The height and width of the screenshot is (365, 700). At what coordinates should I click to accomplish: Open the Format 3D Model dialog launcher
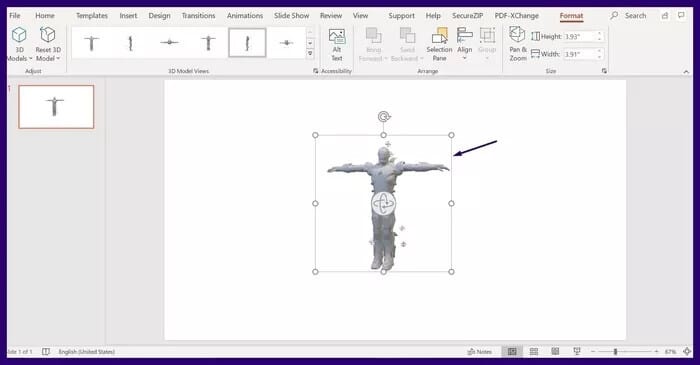[x=316, y=71]
